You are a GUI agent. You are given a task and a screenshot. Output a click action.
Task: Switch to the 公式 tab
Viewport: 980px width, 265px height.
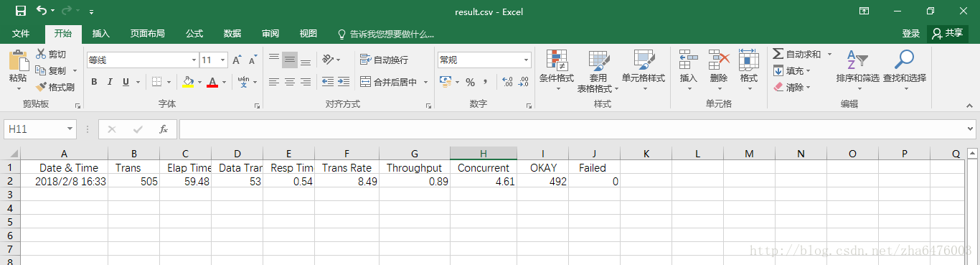194,34
